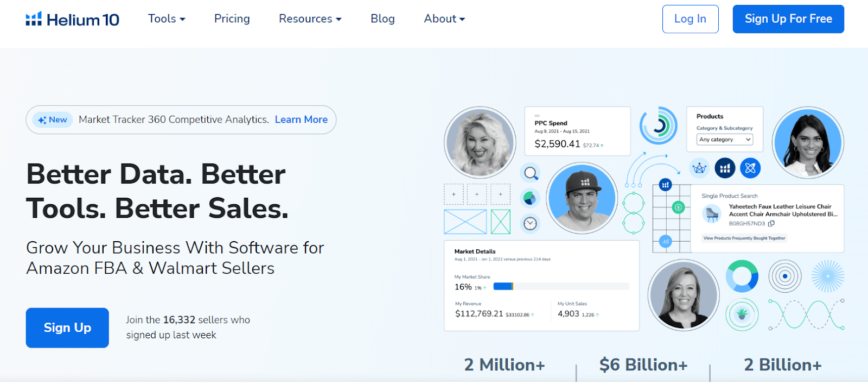Click the Log In button
Viewport: 868px width, 384px height.
tap(690, 19)
